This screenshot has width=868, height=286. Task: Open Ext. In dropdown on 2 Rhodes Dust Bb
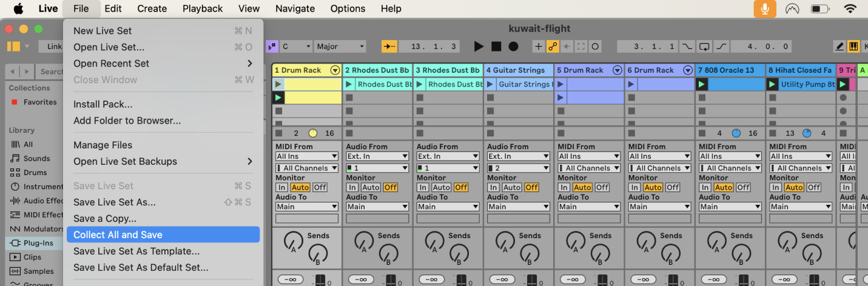click(377, 156)
